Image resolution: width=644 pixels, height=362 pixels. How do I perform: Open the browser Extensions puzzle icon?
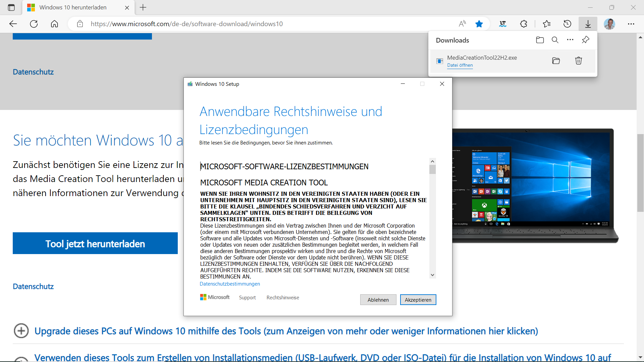(524, 24)
